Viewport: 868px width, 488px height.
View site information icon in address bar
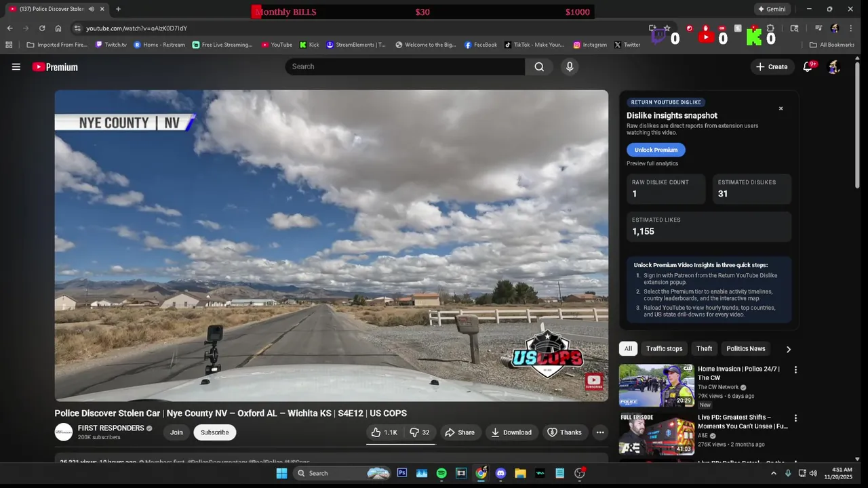[77, 28]
